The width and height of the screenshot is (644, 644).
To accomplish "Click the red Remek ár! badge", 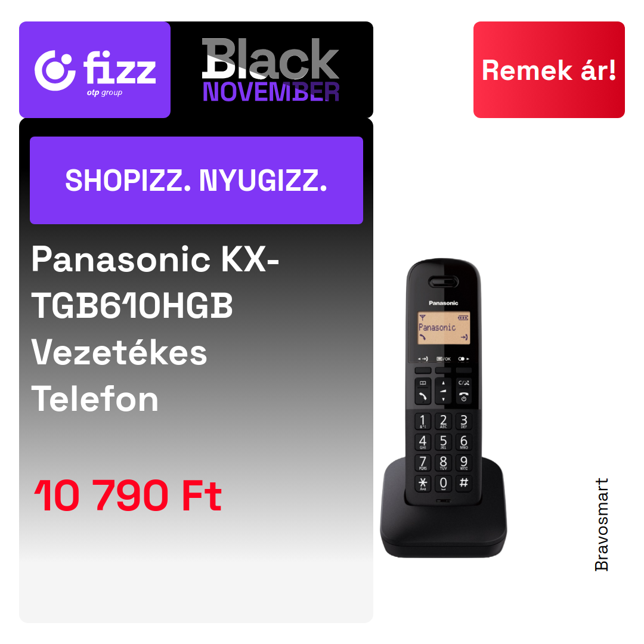I will click(549, 70).
